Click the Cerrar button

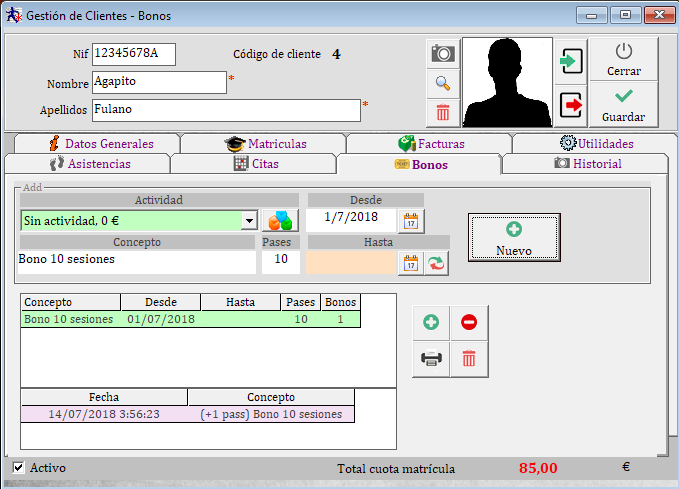624,59
